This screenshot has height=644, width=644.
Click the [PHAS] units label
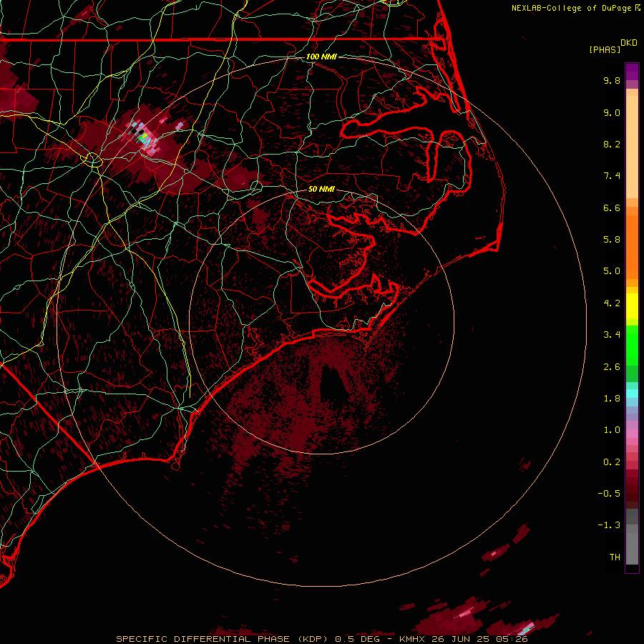tap(605, 49)
